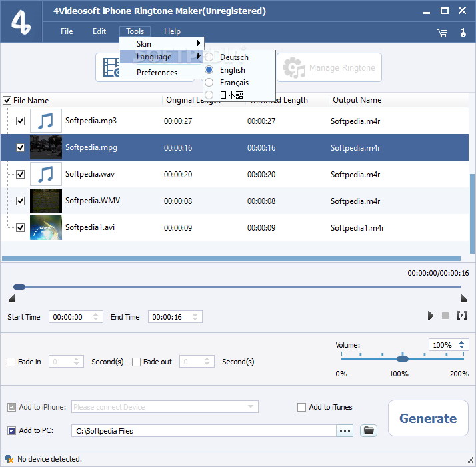Screen dimensions: 476x467
Task: Open the Edit menu
Action: pyautogui.click(x=99, y=31)
